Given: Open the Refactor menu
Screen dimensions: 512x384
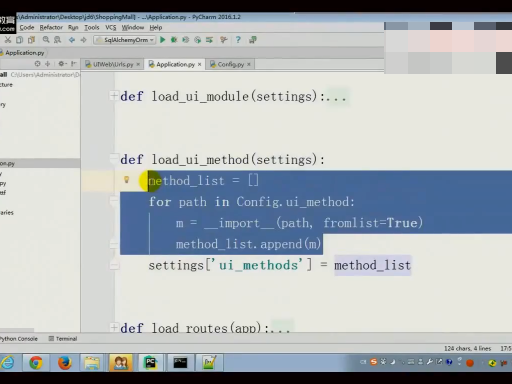Looking at the screenshot, I should tap(51, 27).
